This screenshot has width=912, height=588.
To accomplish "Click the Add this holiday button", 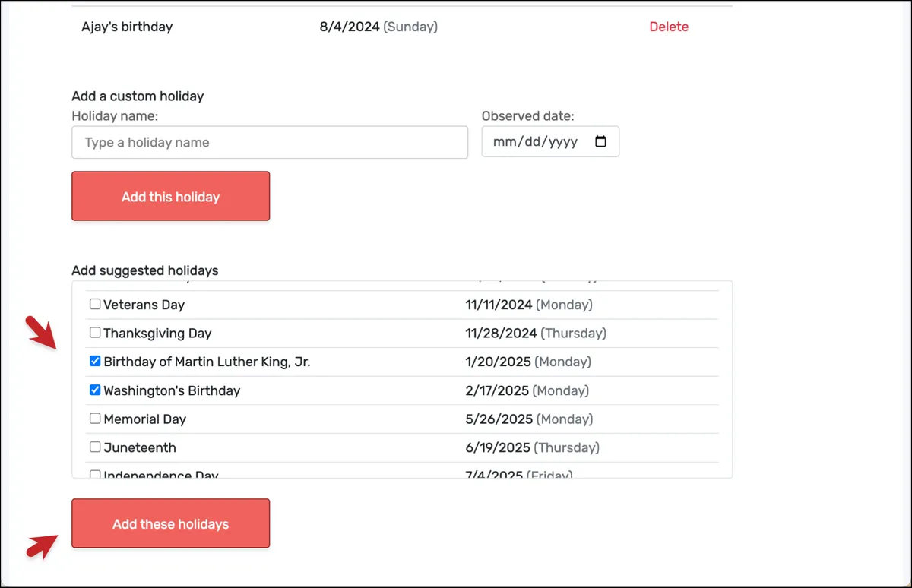I will point(170,196).
